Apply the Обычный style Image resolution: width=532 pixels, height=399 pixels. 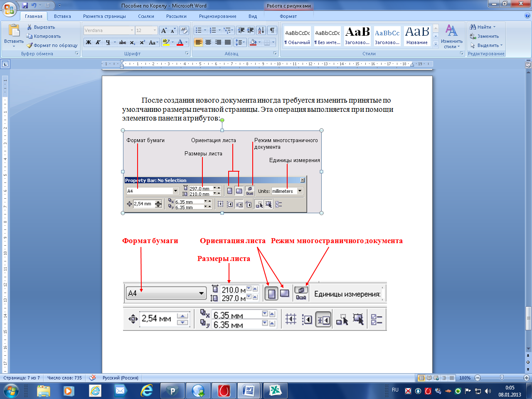[x=297, y=36]
